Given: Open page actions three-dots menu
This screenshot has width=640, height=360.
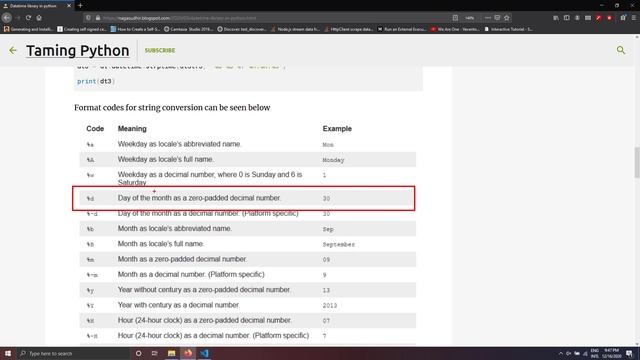Looking at the screenshot, I should [488, 18].
